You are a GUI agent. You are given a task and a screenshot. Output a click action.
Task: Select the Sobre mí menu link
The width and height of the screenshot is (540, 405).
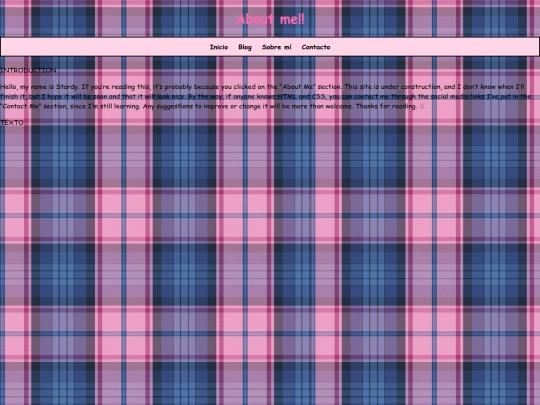pyautogui.click(x=277, y=47)
